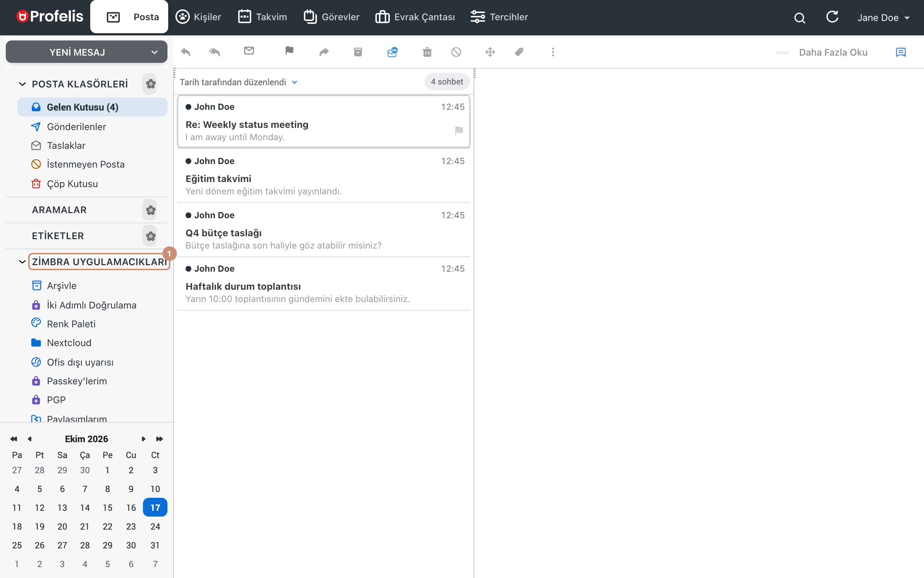Collapse the Zimbra Uygulamacıkları section
Viewport: 924px width, 578px height.
[x=22, y=262]
